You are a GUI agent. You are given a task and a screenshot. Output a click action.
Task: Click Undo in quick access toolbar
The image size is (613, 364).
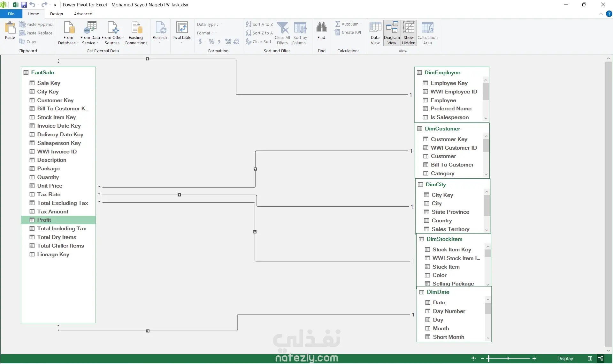pyautogui.click(x=32, y=4)
